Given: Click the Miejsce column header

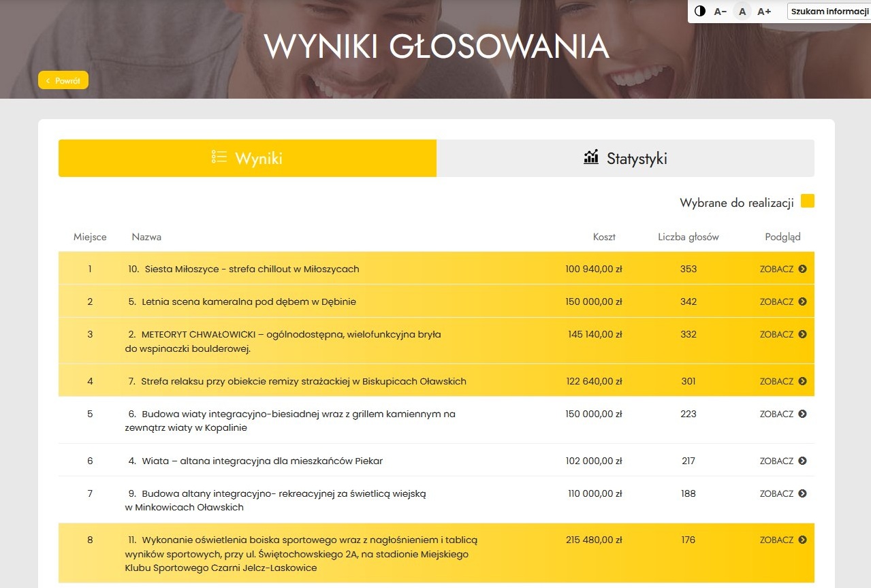Looking at the screenshot, I should coord(90,237).
